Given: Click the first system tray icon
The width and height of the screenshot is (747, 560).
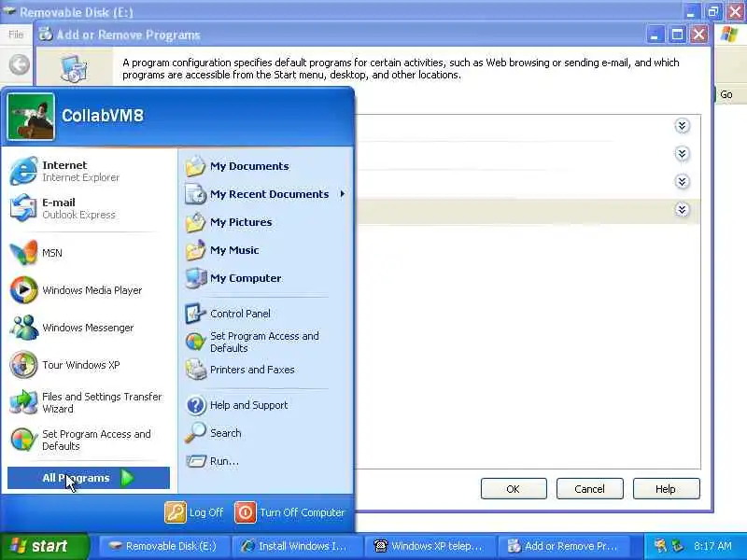Looking at the screenshot, I should click(x=660, y=546).
